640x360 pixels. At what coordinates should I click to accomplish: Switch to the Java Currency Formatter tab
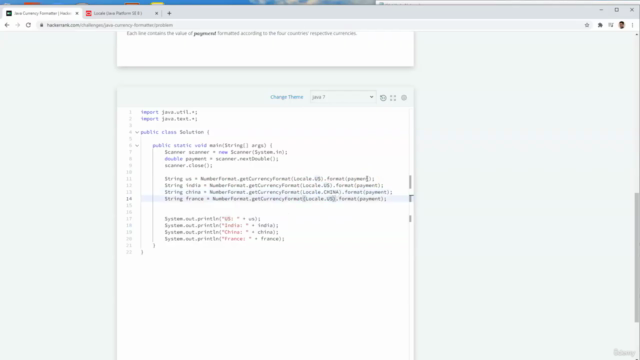point(42,13)
